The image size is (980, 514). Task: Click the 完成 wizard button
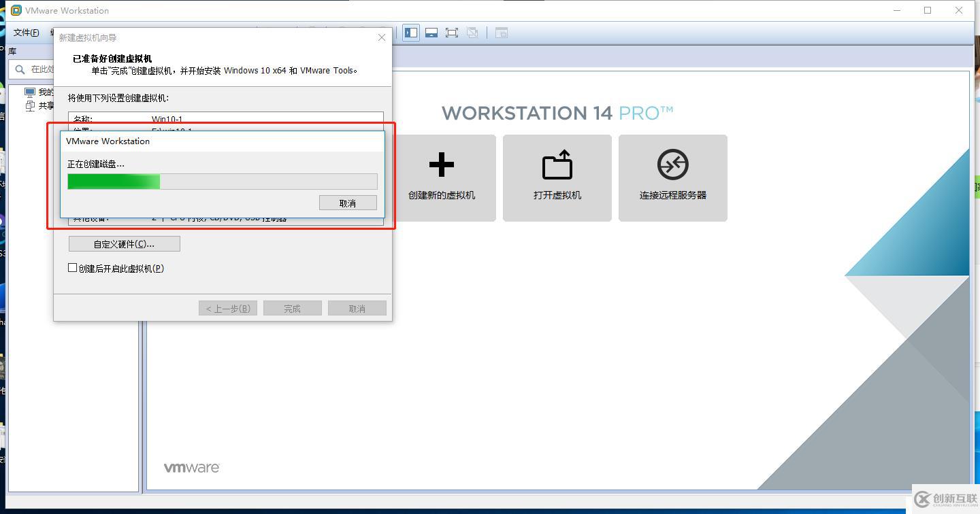point(292,307)
